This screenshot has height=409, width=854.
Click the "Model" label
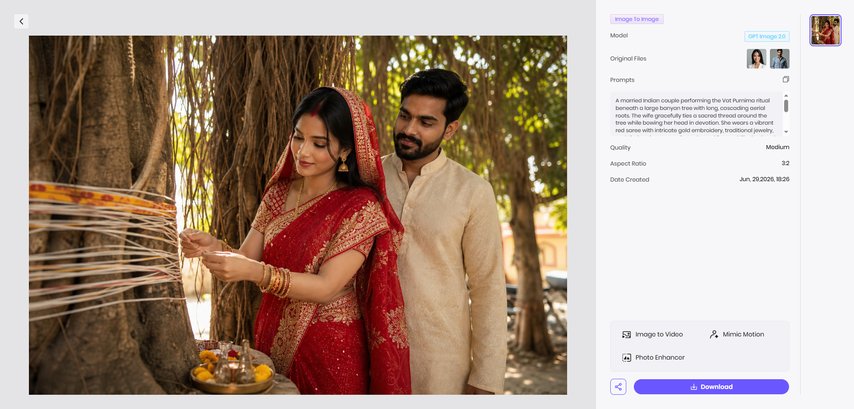pyautogui.click(x=619, y=35)
